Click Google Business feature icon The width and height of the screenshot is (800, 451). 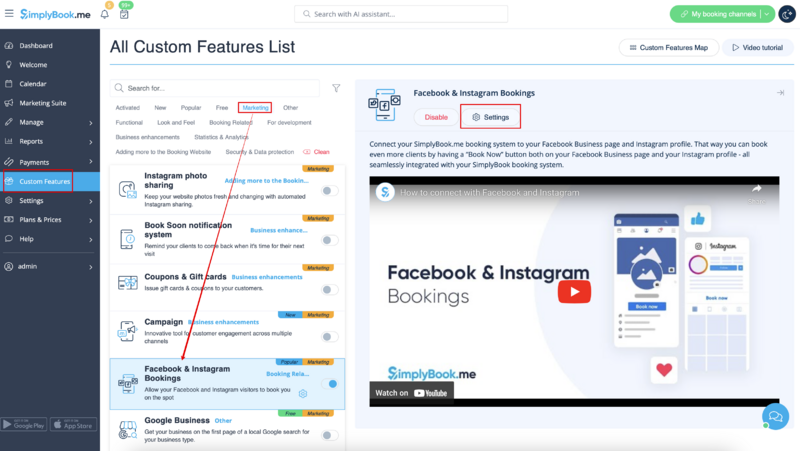pos(128,430)
